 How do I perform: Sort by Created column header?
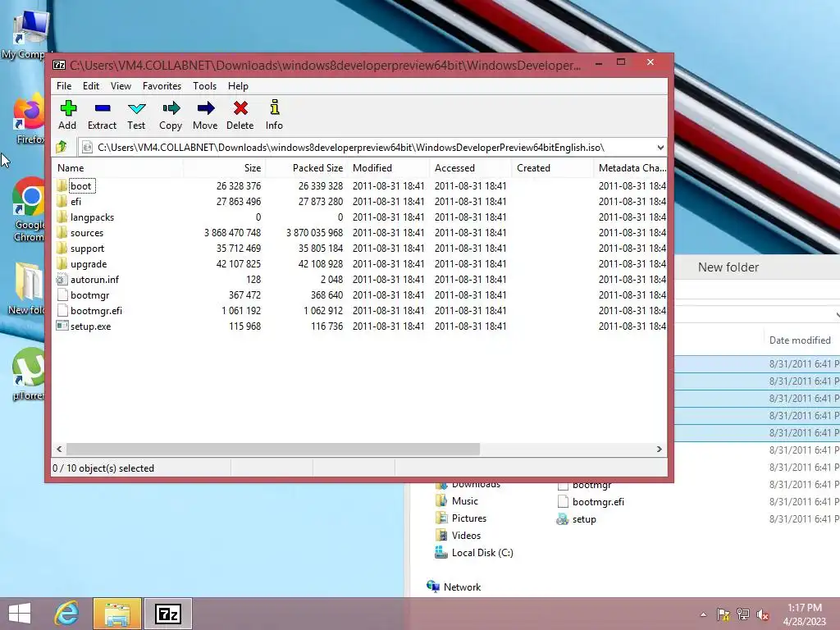pos(552,167)
